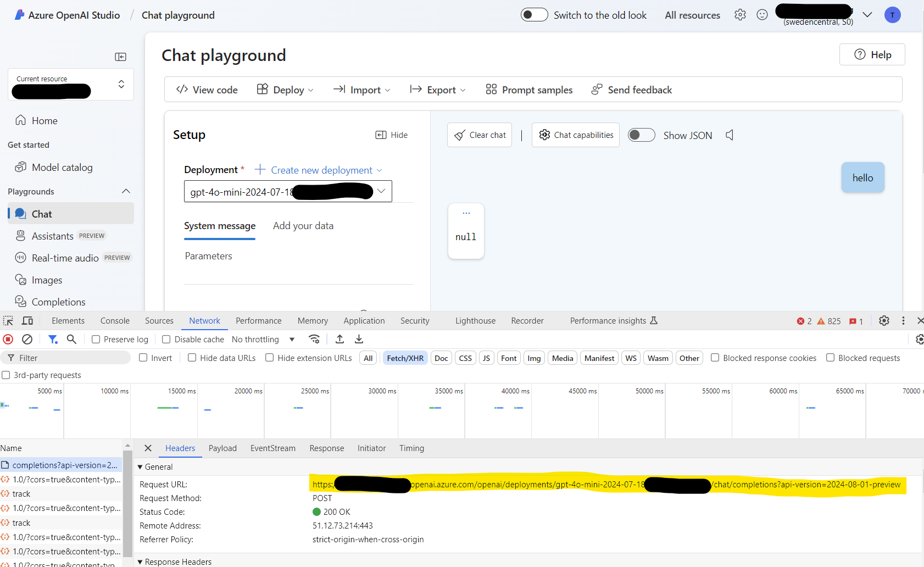The height and width of the screenshot is (567, 924).
Task: Close the request details pane
Action: click(x=148, y=448)
